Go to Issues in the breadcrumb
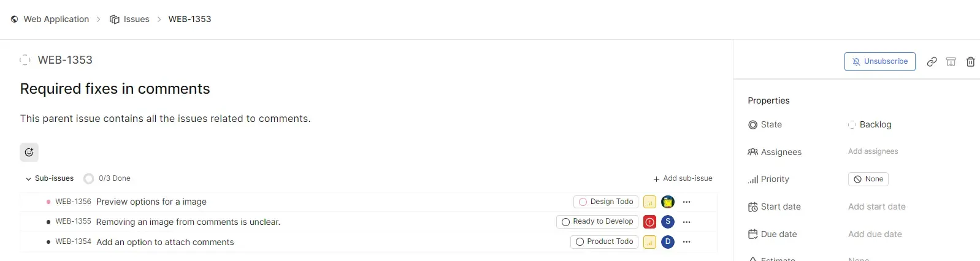Viewport: 980px width, 261px height. pos(129,19)
